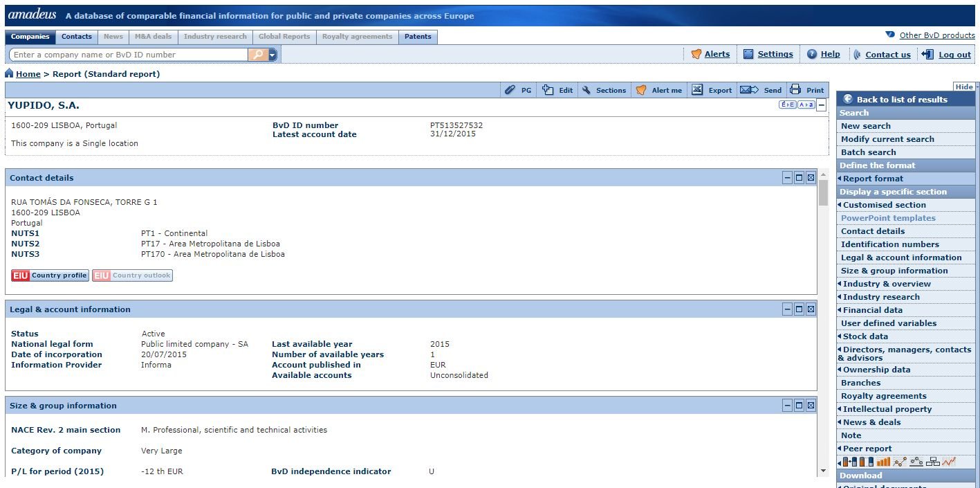Close the Size & group information section
This screenshot has width=980, height=488.
[x=811, y=406]
